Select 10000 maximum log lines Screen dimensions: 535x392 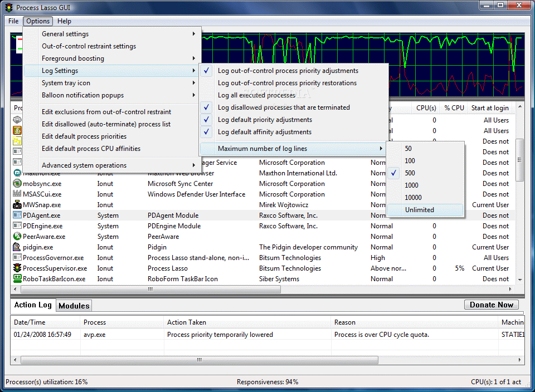(x=425, y=198)
